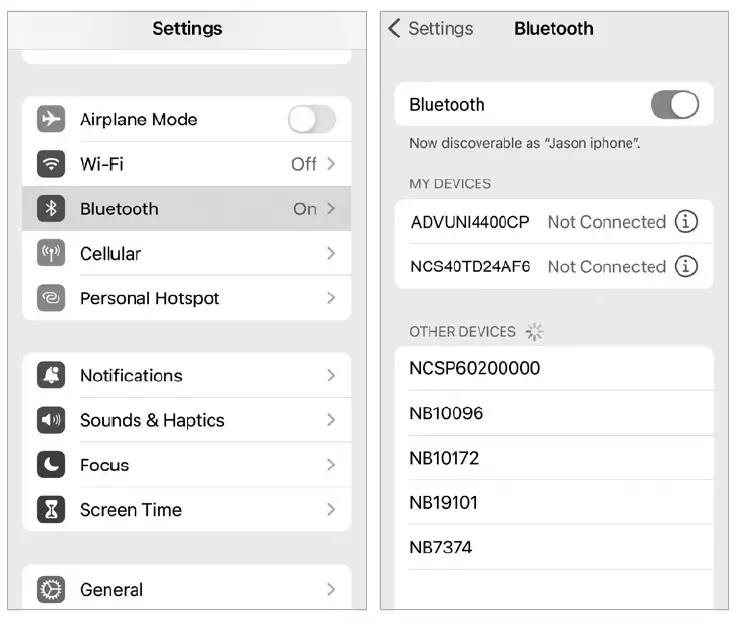Open Cellular settings chevron
Viewport: 747px width, 628px height.
330,254
